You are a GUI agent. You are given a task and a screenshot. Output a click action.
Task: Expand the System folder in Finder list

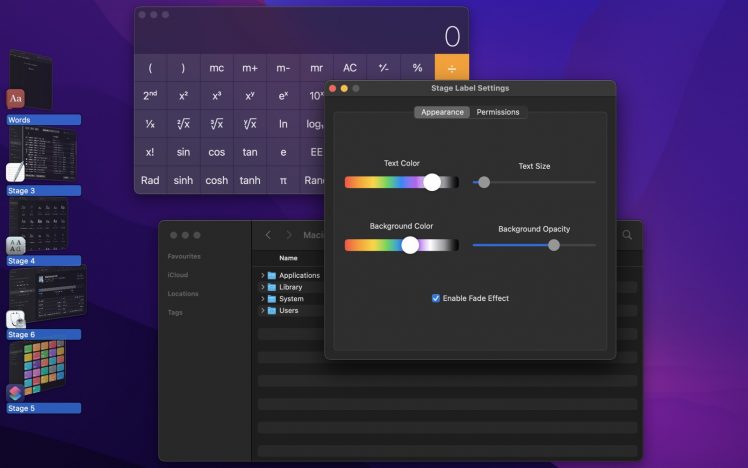tap(262, 299)
